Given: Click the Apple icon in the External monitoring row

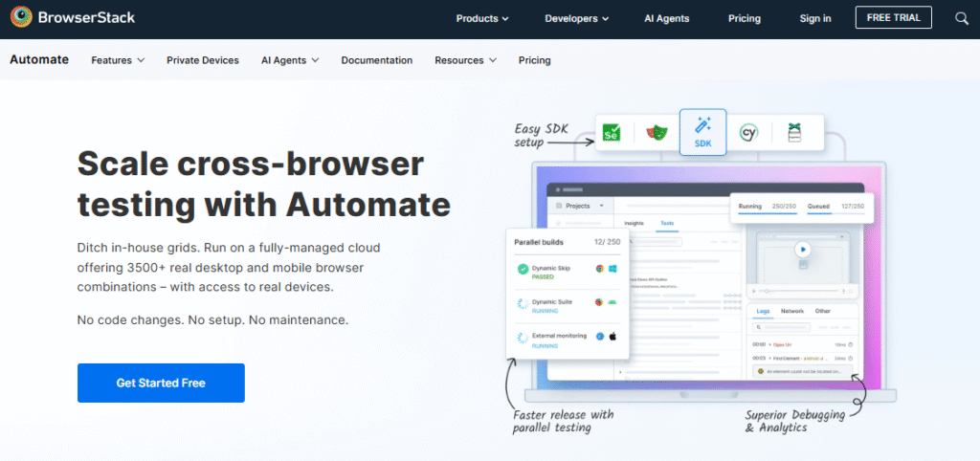Looking at the screenshot, I should pyautogui.click(x=613, y=336).
